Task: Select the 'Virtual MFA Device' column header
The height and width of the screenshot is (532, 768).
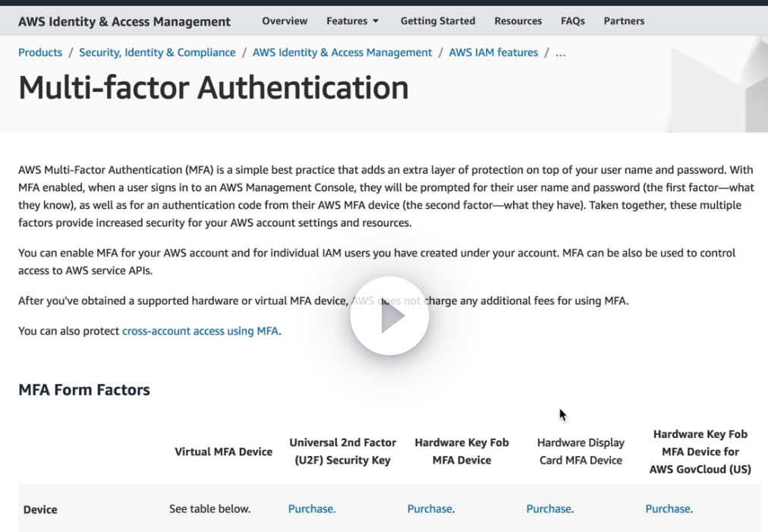Action: coord(223,452)
